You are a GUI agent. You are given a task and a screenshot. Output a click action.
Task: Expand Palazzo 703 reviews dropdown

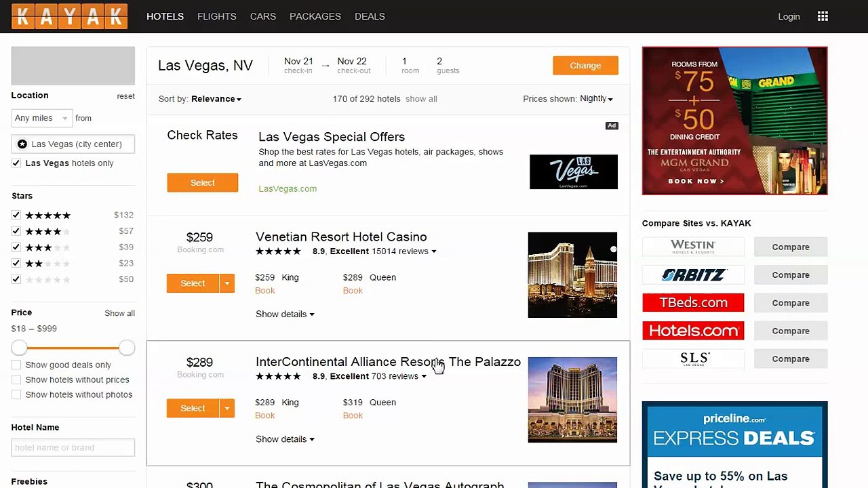point(399,376)
